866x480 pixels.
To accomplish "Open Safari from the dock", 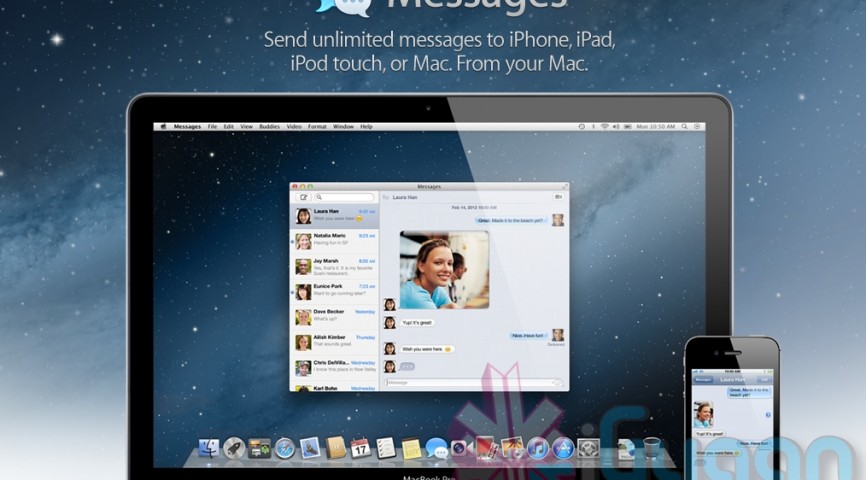I will 284,448.
